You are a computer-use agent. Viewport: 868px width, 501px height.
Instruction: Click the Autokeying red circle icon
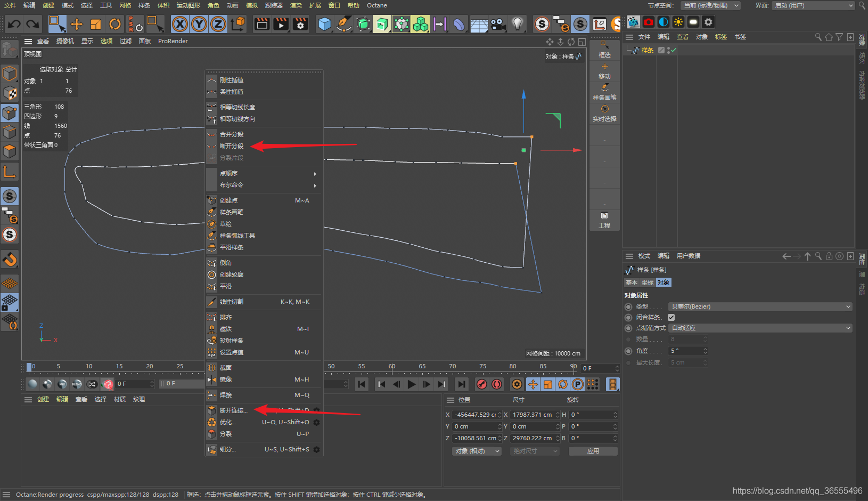click(497, 384)
